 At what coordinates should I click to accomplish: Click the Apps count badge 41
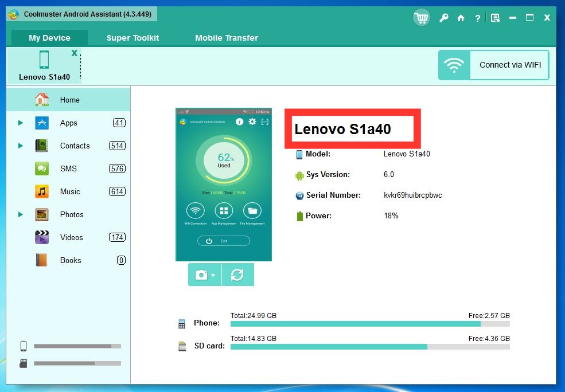119,123
